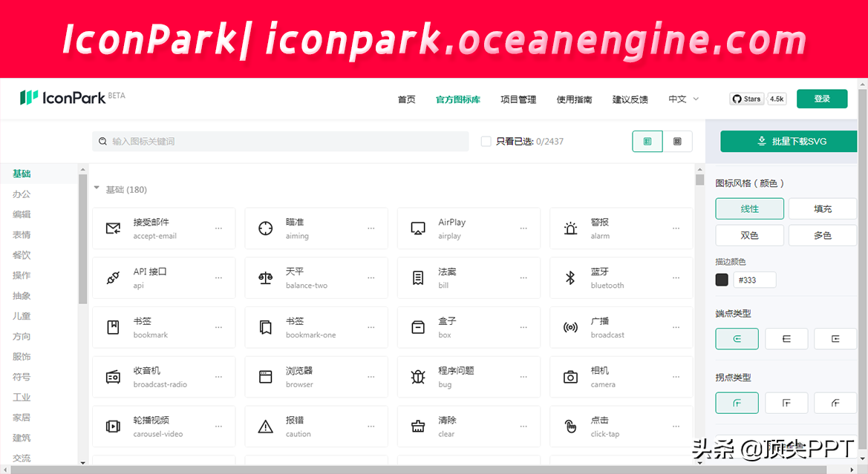Select the bill document icon
This screenshot has width=868, height=474.
(x=418, y=277)
